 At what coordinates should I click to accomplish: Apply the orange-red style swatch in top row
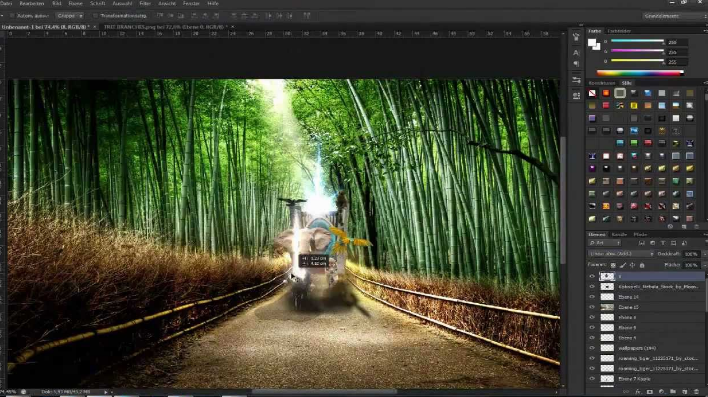[606, 93]
